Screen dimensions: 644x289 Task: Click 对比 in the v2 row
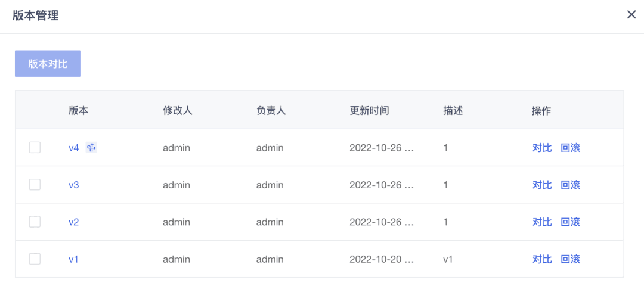(x=542, y=222)
